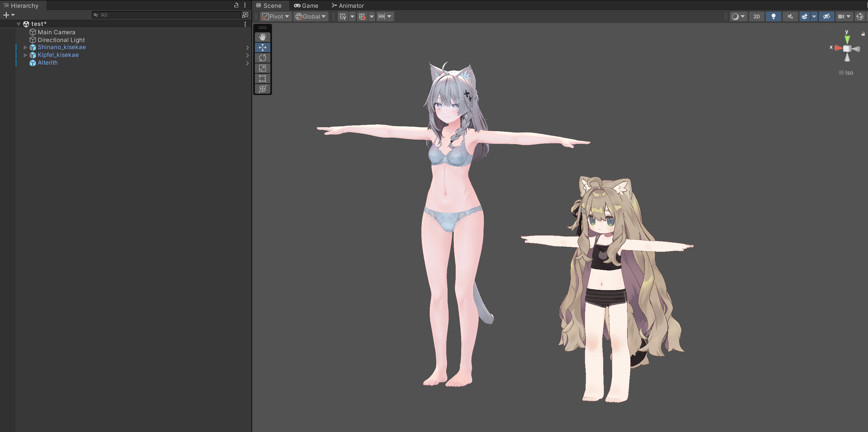868x432 pixels.
Task: Toggle scene lighting lightbulb button
Action: [x=773, y=16]
